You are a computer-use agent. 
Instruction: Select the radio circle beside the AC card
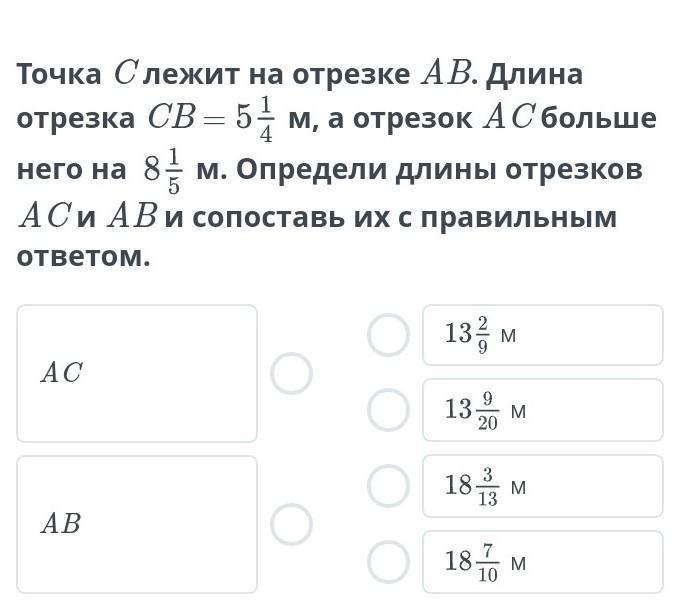click(291, 374)
